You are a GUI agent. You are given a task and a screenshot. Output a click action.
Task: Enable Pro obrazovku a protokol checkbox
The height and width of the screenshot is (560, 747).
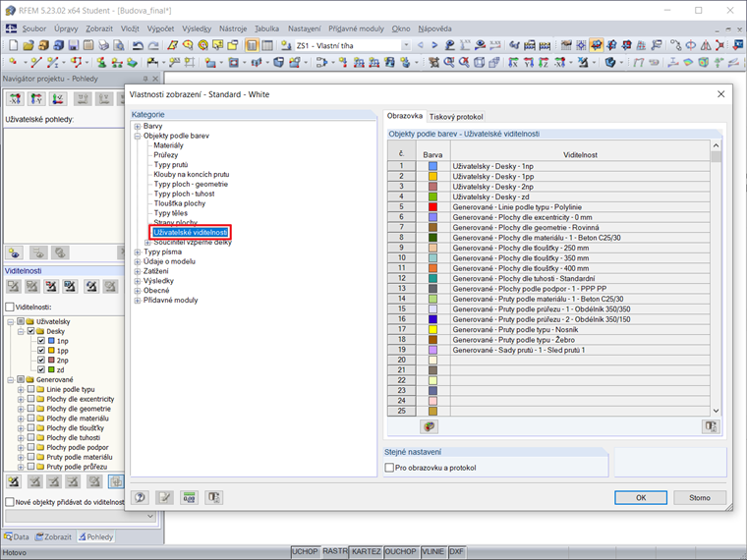(389, 468)
